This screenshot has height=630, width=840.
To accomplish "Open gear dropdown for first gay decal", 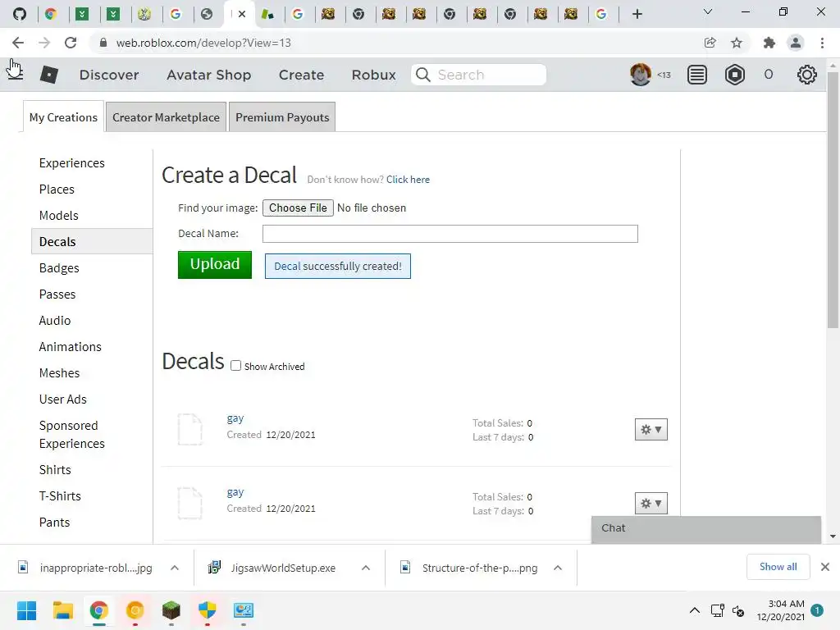I will pyautogui.click(x=651, y=430).
